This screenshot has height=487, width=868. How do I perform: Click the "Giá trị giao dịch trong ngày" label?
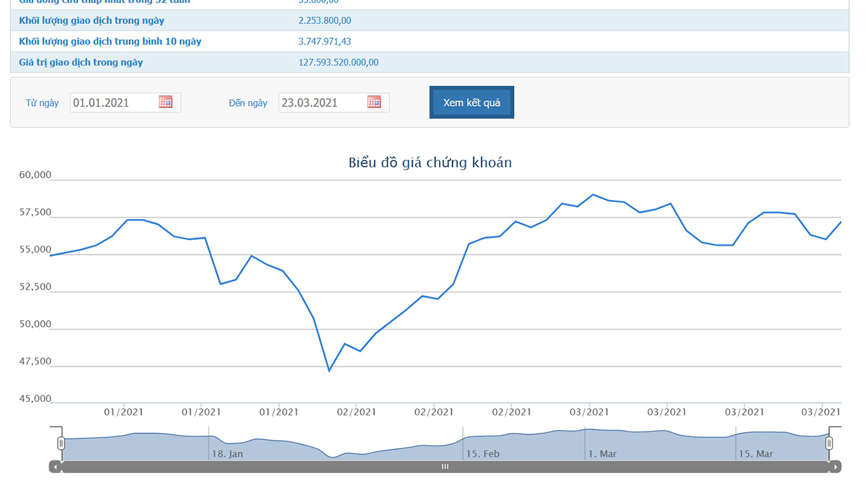point(81,62)
